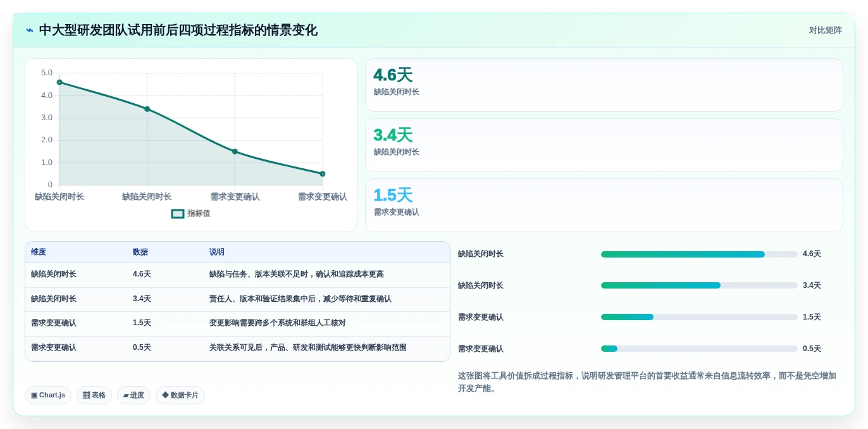Select the 4.6天 data card
Image resolution: width=868 pixels, height=429 pixels.
click(x=604, y=85)
